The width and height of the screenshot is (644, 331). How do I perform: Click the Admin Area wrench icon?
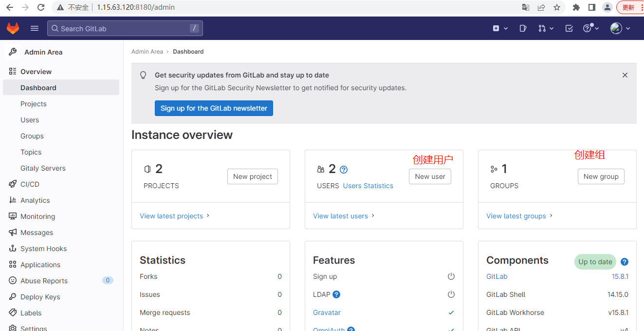coord(13,52)
